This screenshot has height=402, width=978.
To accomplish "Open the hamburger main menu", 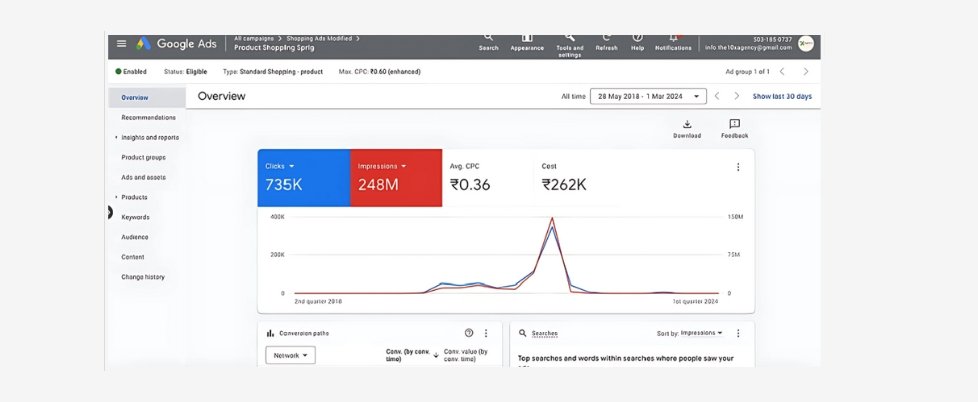I will pyautogui.click(x=122, y=43).
